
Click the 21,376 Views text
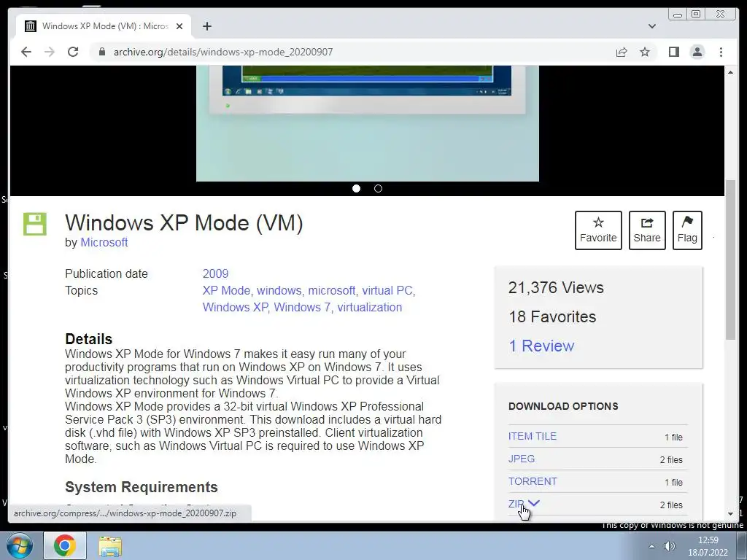[556, 287]
